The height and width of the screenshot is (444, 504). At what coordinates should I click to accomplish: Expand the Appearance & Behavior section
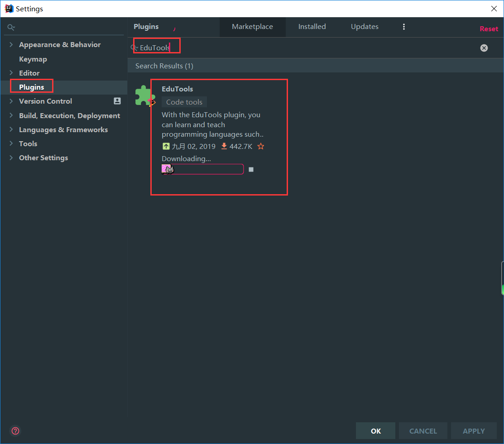pos(11,44)
